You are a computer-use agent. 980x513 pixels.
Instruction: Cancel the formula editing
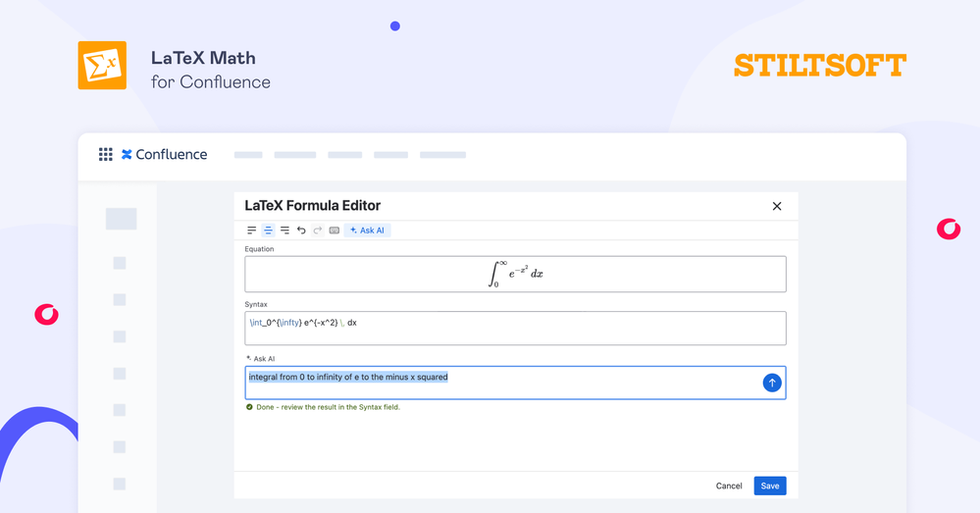click(729, 487)
